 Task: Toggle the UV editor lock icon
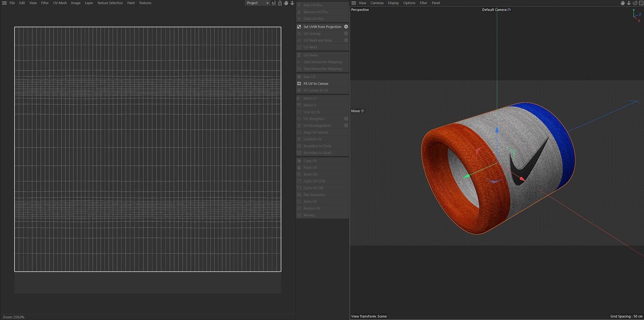(280, 3)
